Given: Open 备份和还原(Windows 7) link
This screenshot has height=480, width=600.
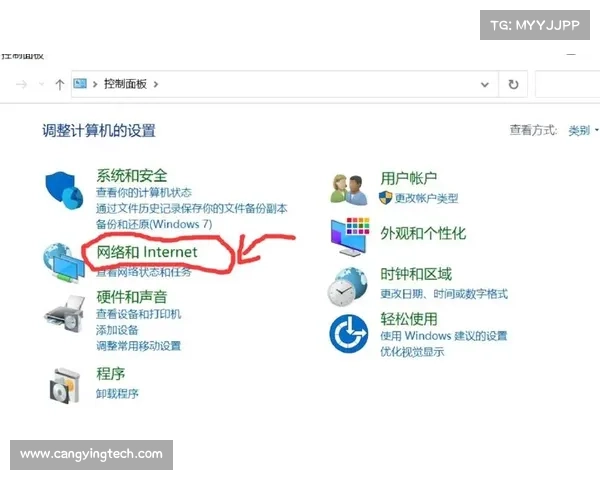Looking at the screenshot, I should (154, 224).
